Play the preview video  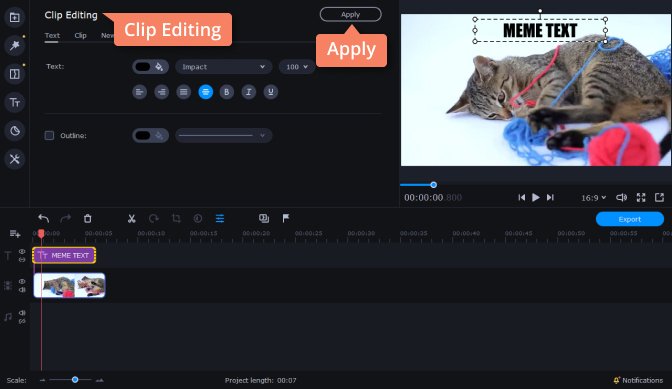(536, 197)
